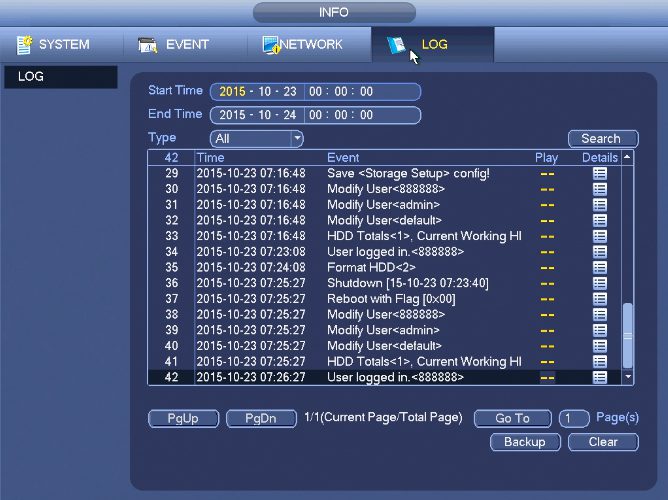Click the Time column header
668x500 pixels.
[211, 158]
